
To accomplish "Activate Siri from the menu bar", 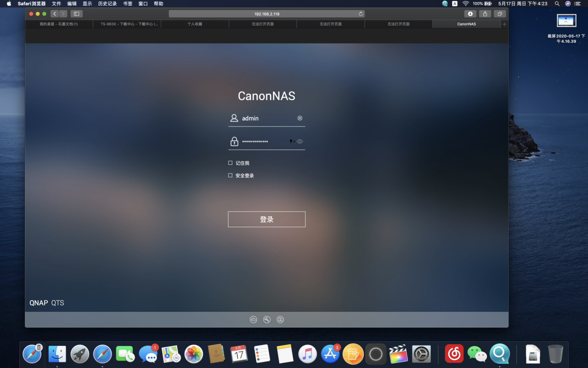I will click(568, 4).
